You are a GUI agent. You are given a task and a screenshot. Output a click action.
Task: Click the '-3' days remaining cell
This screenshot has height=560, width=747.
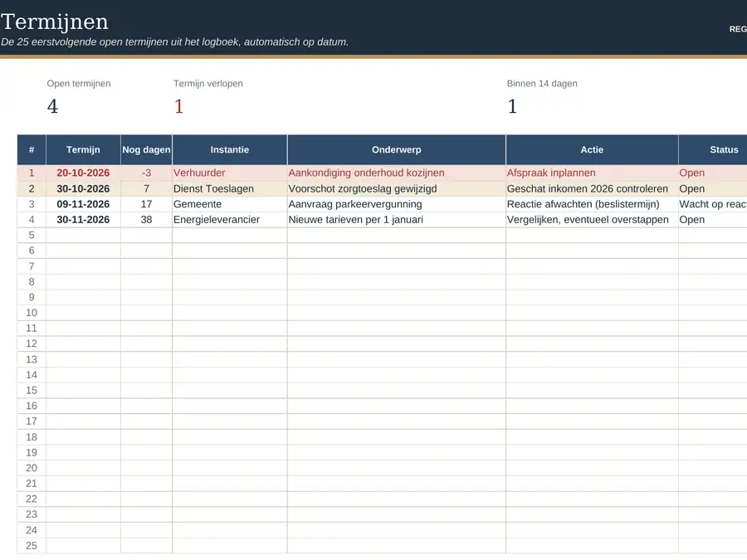point(146,173)
